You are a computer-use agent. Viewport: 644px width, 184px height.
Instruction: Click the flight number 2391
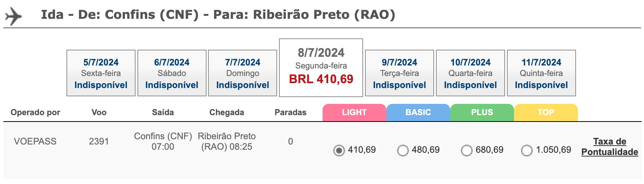99,141
